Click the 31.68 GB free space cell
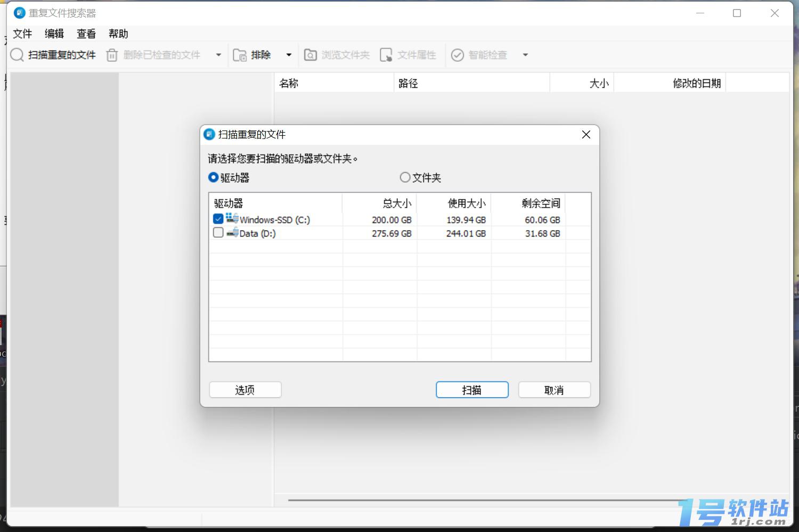The width and height of the screenshot is (799, 532). 542,233
